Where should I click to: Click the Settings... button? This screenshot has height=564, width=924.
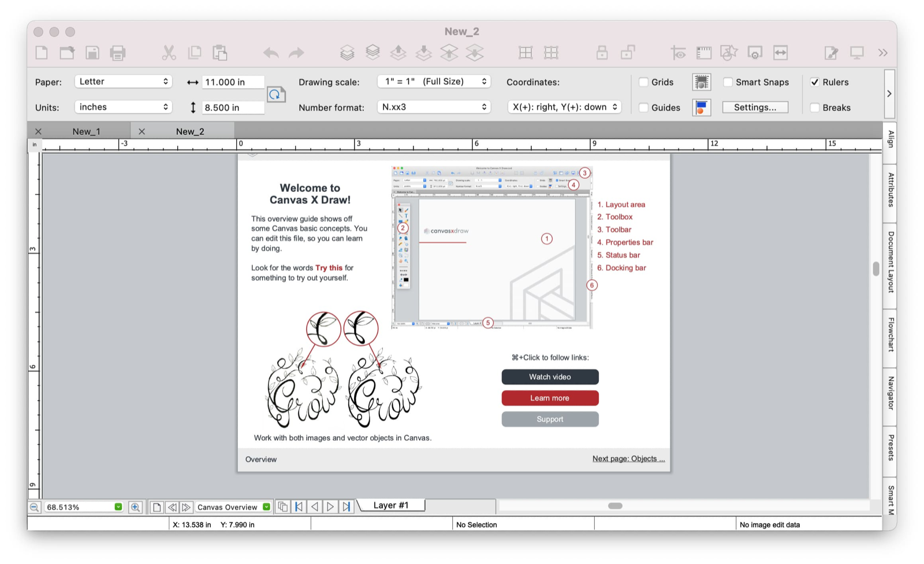pos(755,107)
